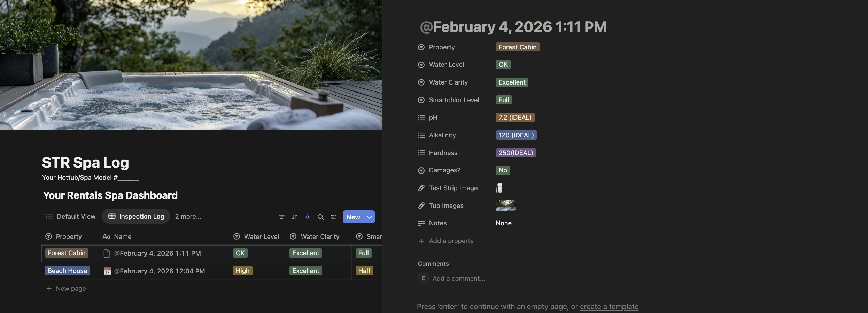Screen dimensions: 868x313
Task: Open the New button dropdown chevron
Action: point(369,217)
